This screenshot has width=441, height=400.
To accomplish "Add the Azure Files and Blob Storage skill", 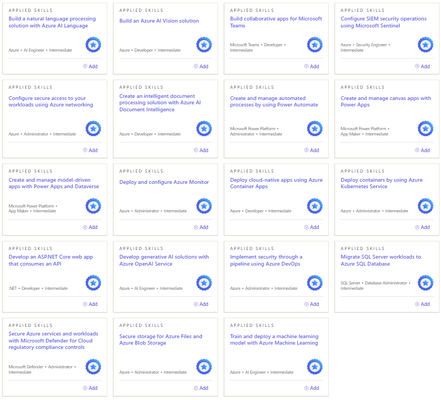I will tap(201, 388).
